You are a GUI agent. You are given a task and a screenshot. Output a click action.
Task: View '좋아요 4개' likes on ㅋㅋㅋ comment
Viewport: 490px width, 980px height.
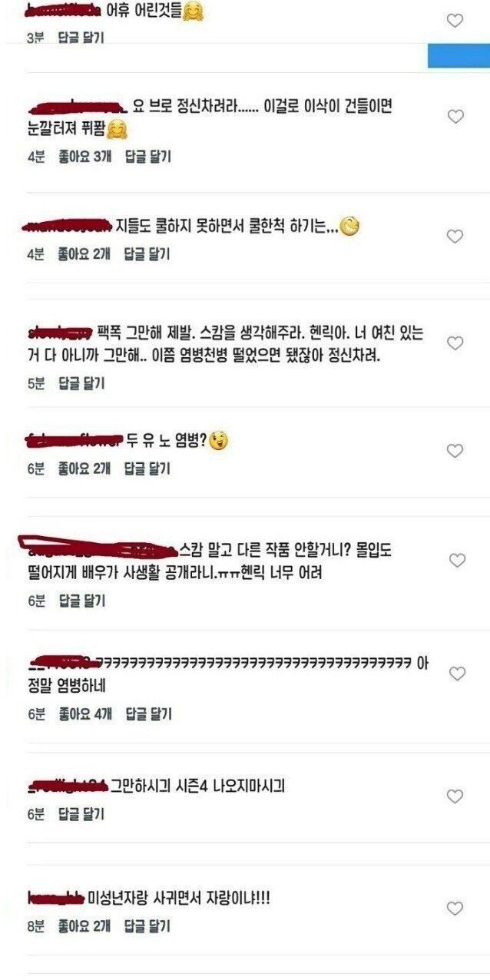[x=84, y=713]
